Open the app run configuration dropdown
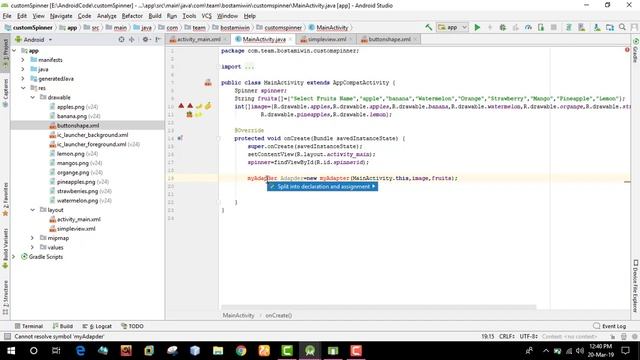The image size is (640, 360). pyautogui.click(x=452, y=27)
